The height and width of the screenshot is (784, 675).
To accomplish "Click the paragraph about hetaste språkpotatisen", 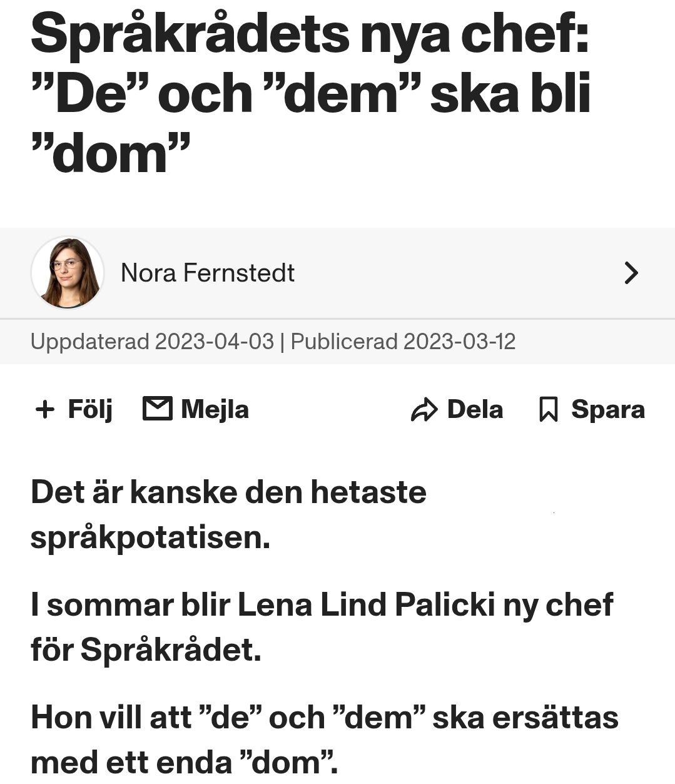I will coord(228,514).
